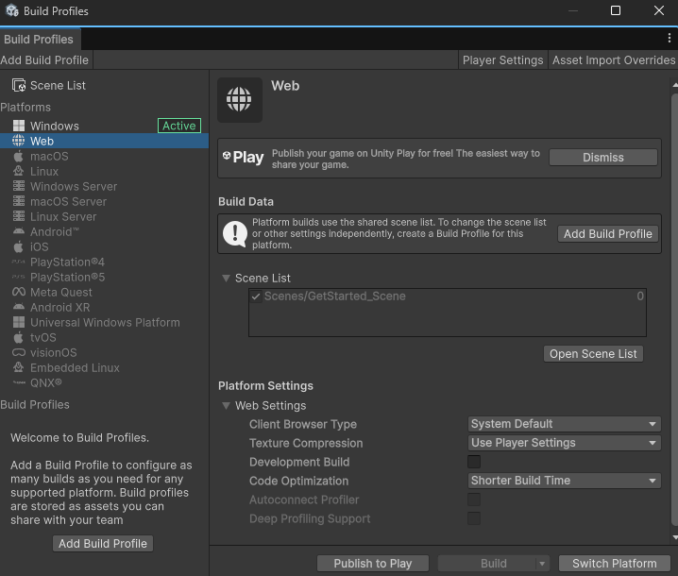Click the three-dot window options menu
678x576 pixels.
669,38
